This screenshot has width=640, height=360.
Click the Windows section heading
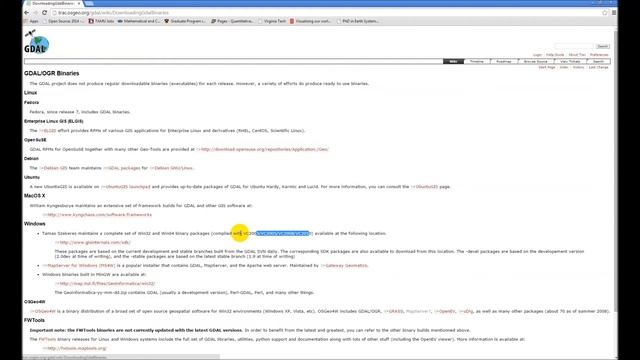35,224
